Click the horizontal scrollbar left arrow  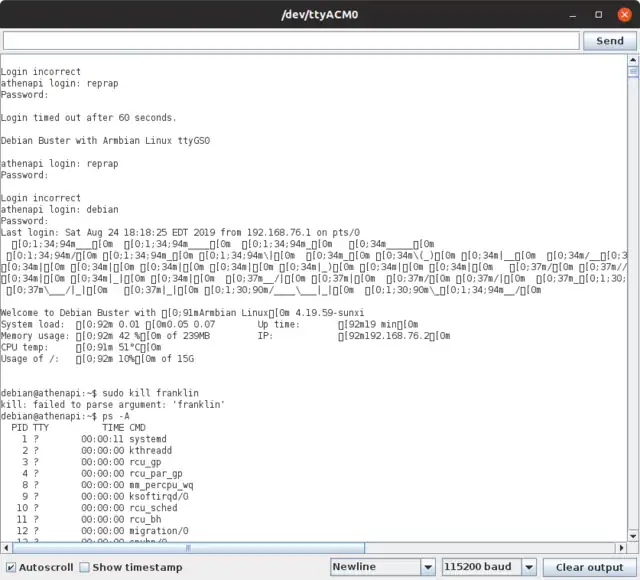(x=7, y=548)
